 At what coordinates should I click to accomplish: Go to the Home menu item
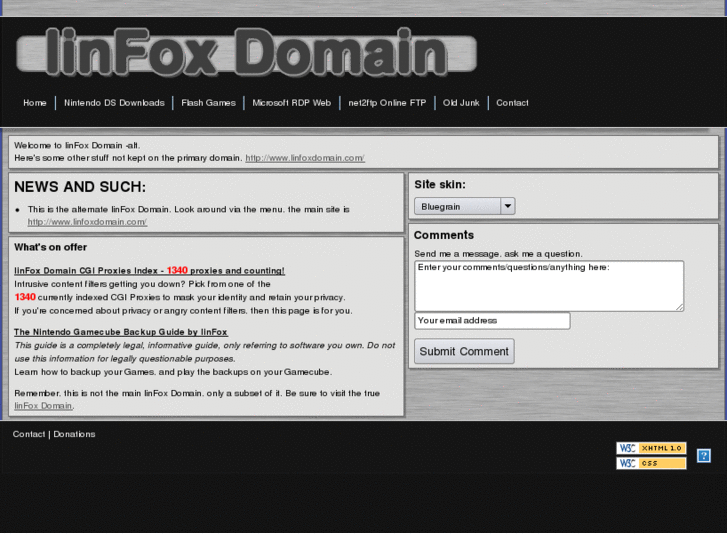[35, 103]
